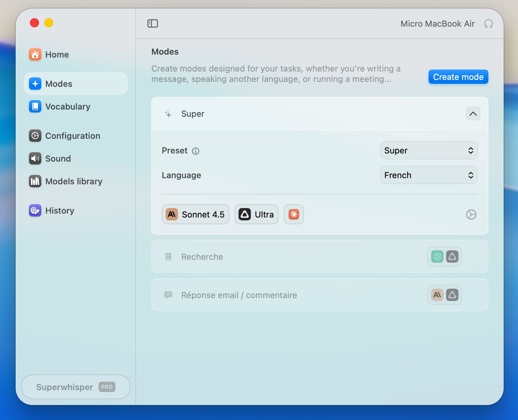Open Super mode settings gear icon

[x=471, y=215]
